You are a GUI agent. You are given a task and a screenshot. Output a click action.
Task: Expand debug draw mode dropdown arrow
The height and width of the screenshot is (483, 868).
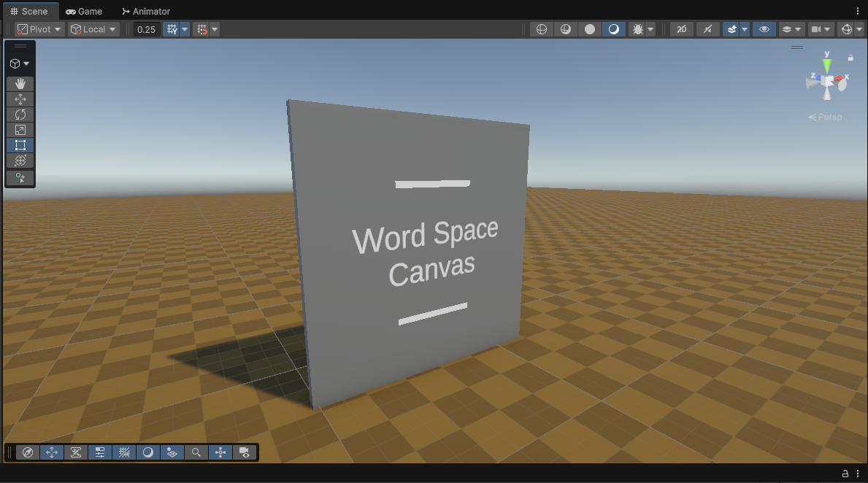coord(650,29)
